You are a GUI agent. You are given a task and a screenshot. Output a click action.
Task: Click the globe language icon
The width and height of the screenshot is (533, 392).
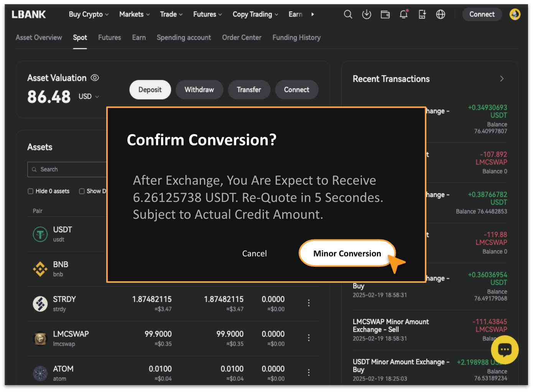441,15
